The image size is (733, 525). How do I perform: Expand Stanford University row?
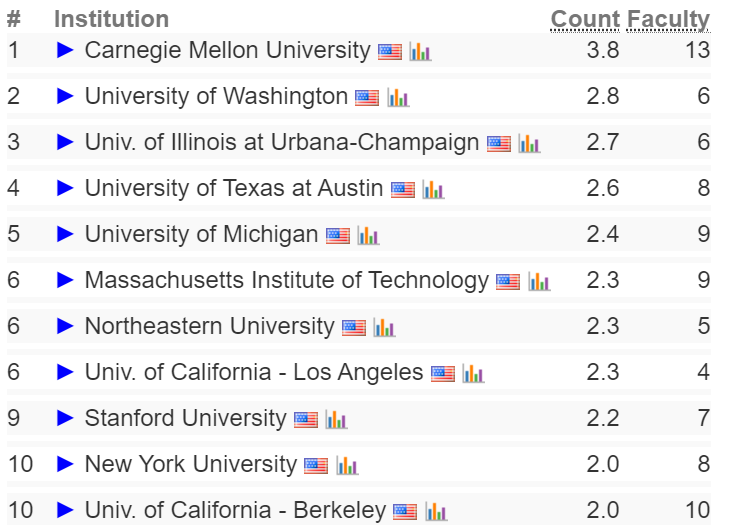(x=65, y=418)
